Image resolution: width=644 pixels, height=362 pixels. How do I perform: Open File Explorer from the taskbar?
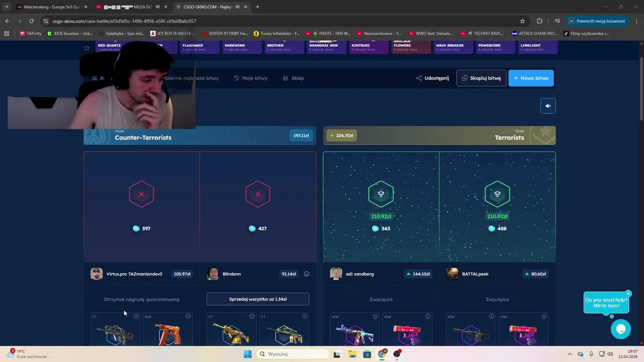pyautogui.click(x=352, y=354)
